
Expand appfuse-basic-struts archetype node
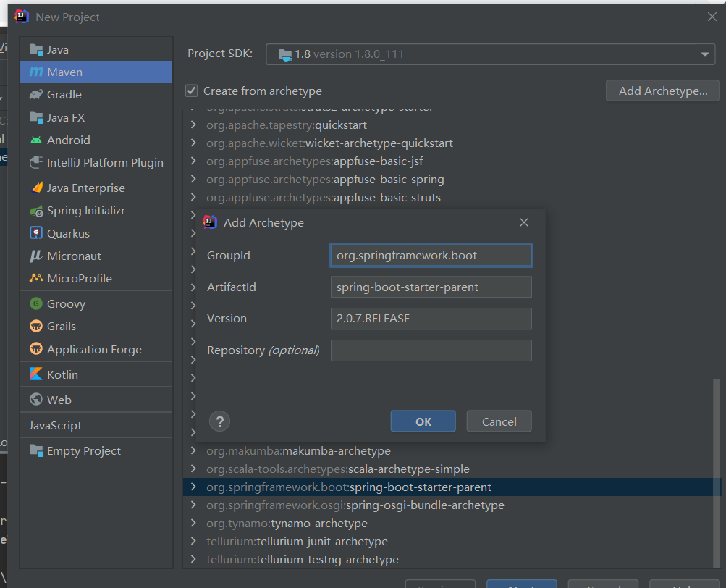(193, 198)
